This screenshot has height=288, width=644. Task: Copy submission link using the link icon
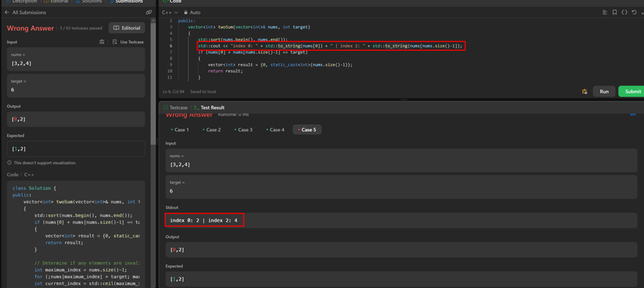coord(149,12)
